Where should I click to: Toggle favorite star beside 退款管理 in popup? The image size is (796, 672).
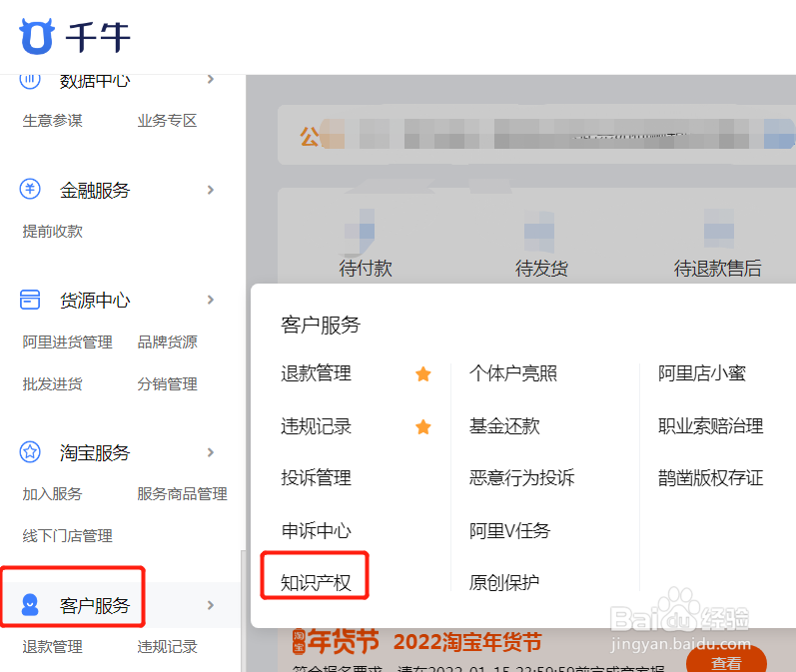tap(422, 374)
